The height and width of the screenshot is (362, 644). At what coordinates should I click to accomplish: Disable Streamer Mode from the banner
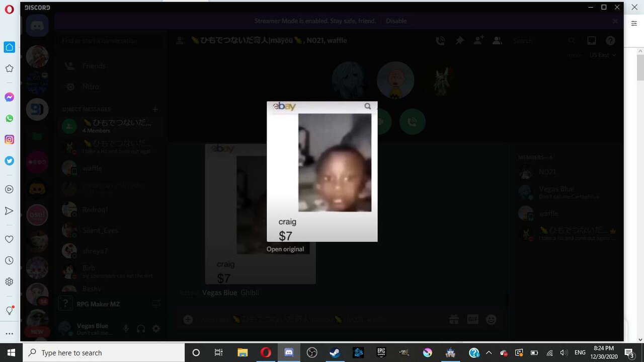pyautogui.click(x=396, y=21)
